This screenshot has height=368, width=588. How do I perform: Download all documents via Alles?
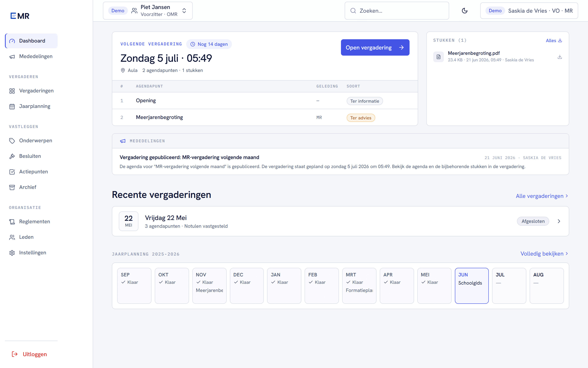click(x=554, y=40)
